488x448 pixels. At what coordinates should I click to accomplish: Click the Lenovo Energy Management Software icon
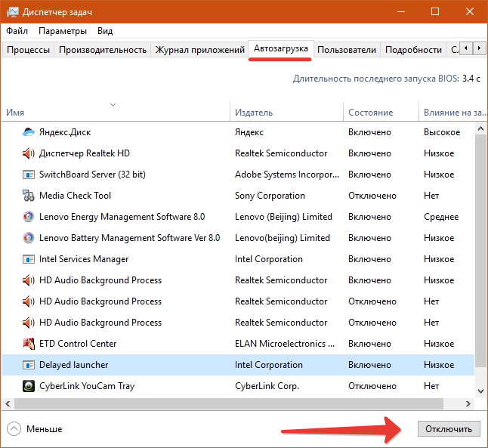pos(29,217)
